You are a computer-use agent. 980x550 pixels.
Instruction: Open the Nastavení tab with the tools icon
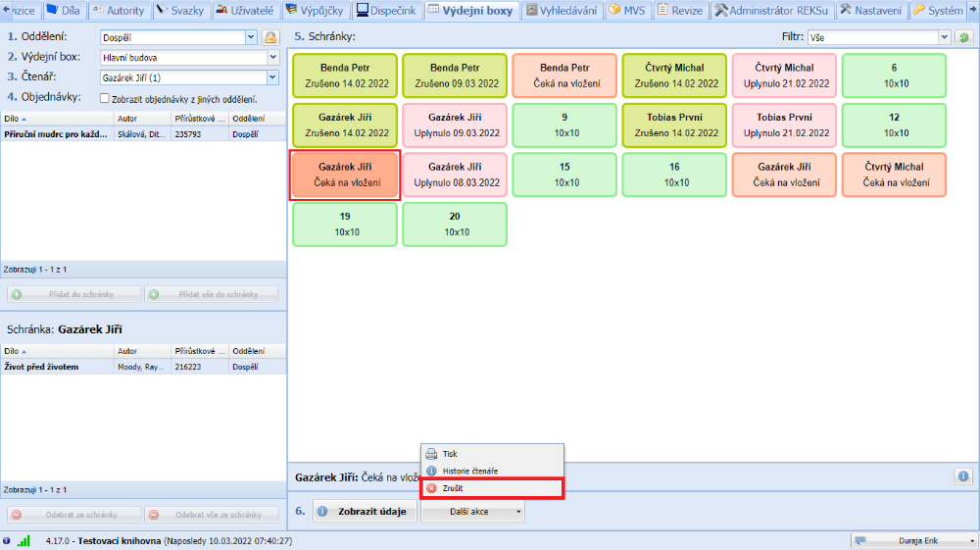click(872, 11)
